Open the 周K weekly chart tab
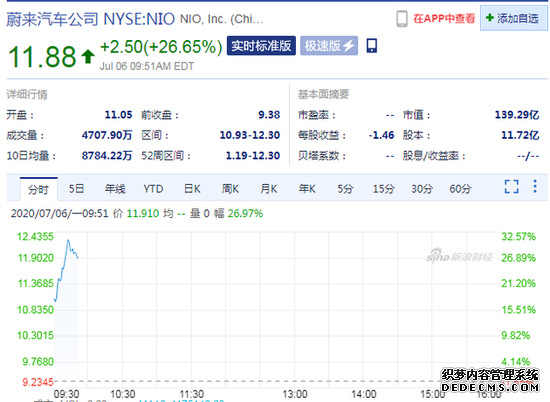 pyautogui.click(x=230, y=189)
